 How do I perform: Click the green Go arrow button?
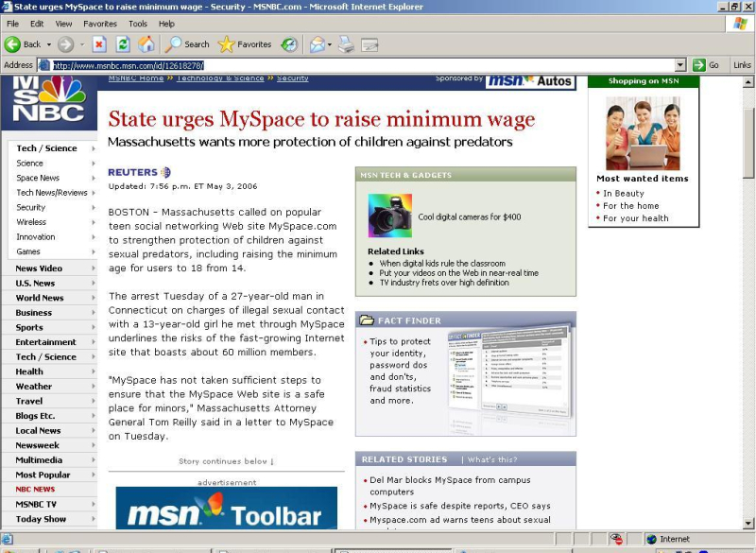click(x=705, y=65)
